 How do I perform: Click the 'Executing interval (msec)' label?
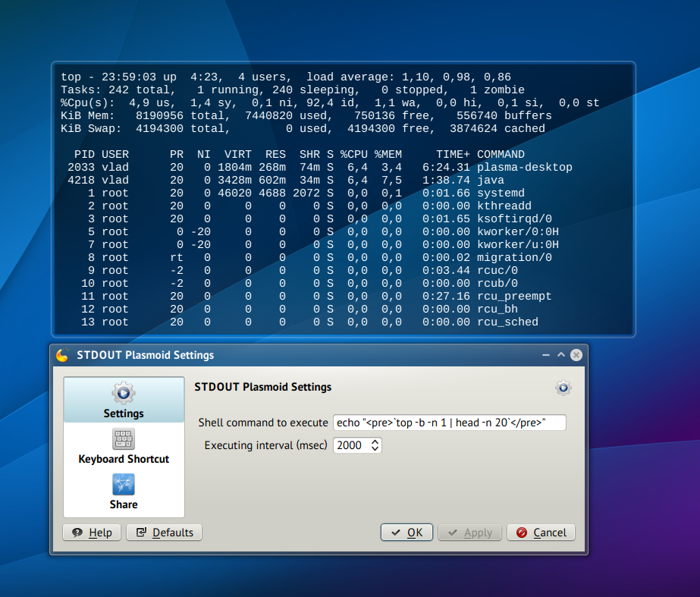pos(265,445)
